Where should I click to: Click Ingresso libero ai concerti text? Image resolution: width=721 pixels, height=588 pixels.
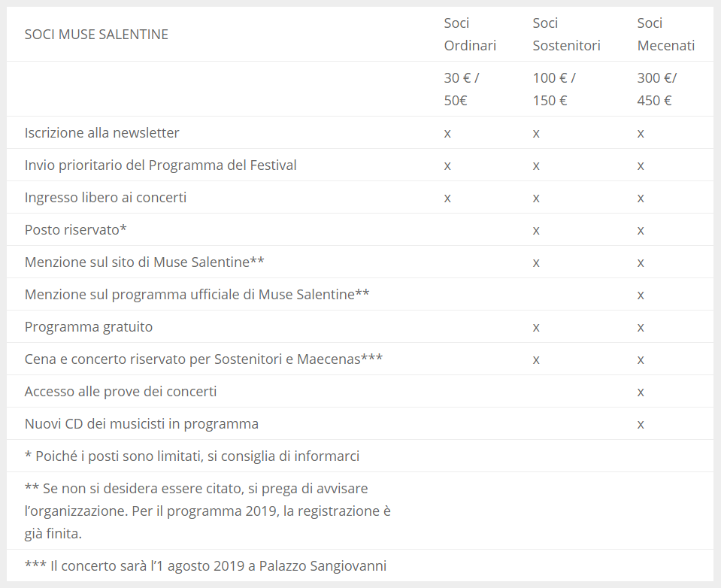(105, 198)
